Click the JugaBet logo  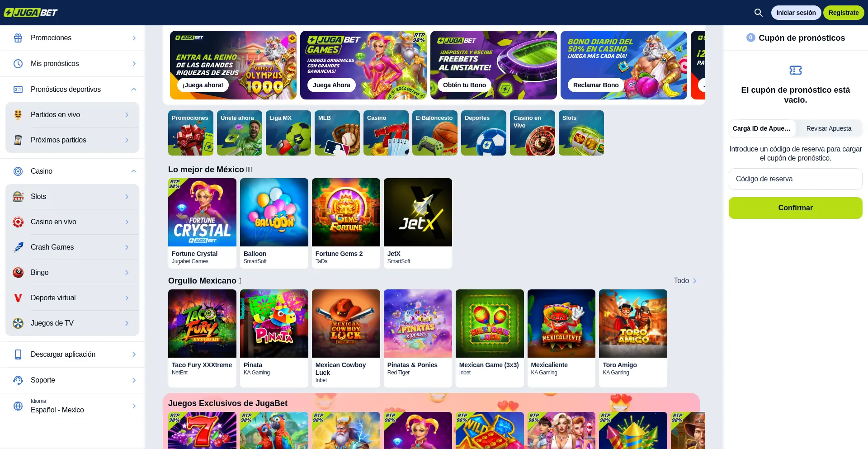coord(31,13)
